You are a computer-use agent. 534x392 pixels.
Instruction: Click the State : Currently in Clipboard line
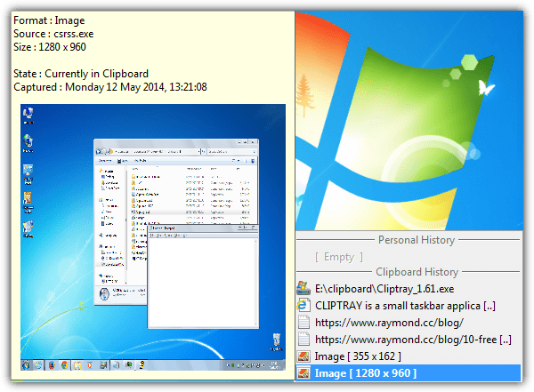click(x=81, y=74)
